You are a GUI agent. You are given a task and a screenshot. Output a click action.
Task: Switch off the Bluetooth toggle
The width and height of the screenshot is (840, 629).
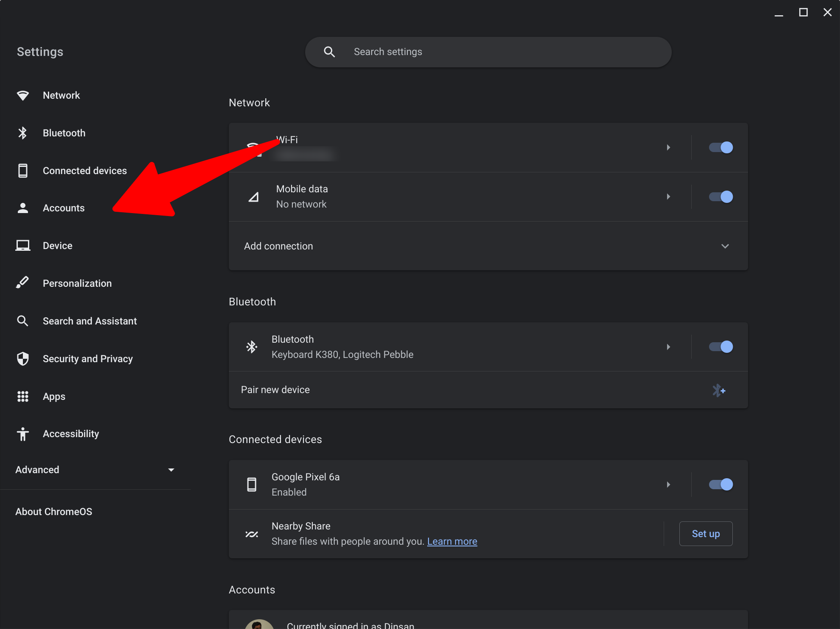(720, 347)
